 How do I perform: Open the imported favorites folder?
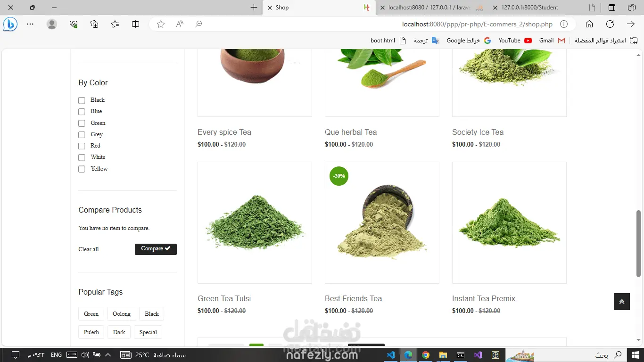606,41
